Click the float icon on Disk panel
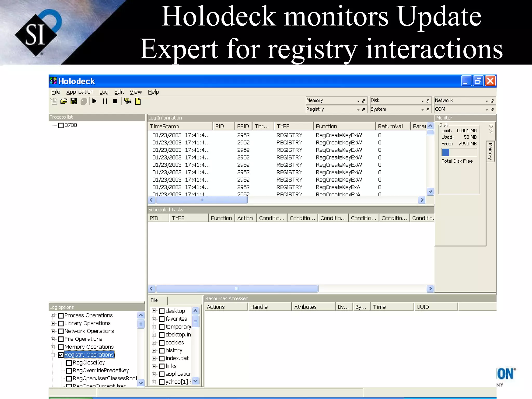 pos(428,101)
